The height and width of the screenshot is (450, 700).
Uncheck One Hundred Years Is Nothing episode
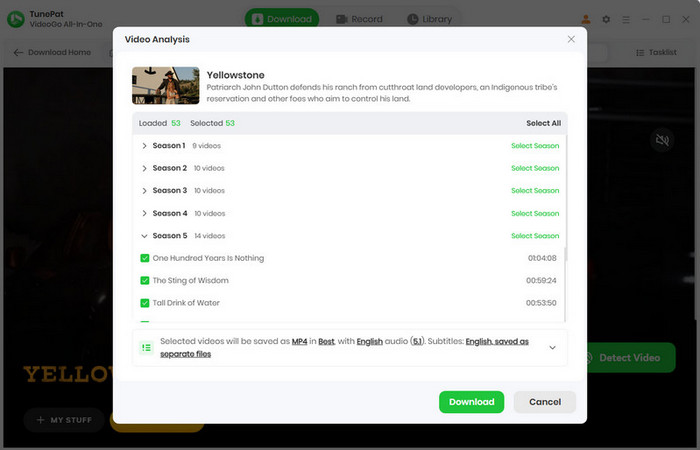point(145,258)
